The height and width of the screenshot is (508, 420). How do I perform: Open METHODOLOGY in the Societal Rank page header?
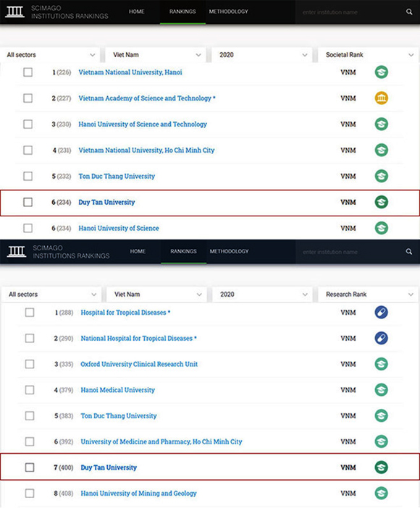pos(228,12)
